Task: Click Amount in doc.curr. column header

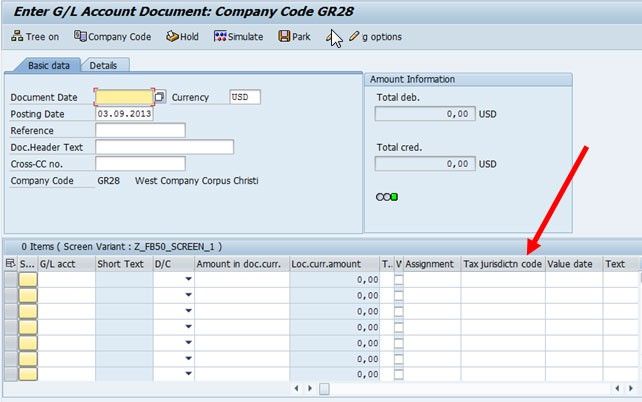Action: pyautogui.click(x=242, y=264)
